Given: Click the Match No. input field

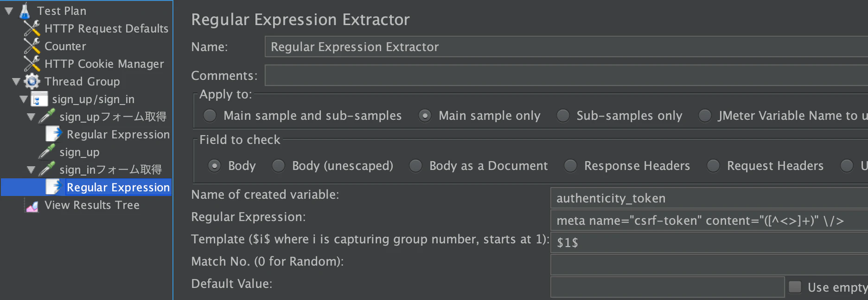Looking at the screenshot, I should coord(709,265).
